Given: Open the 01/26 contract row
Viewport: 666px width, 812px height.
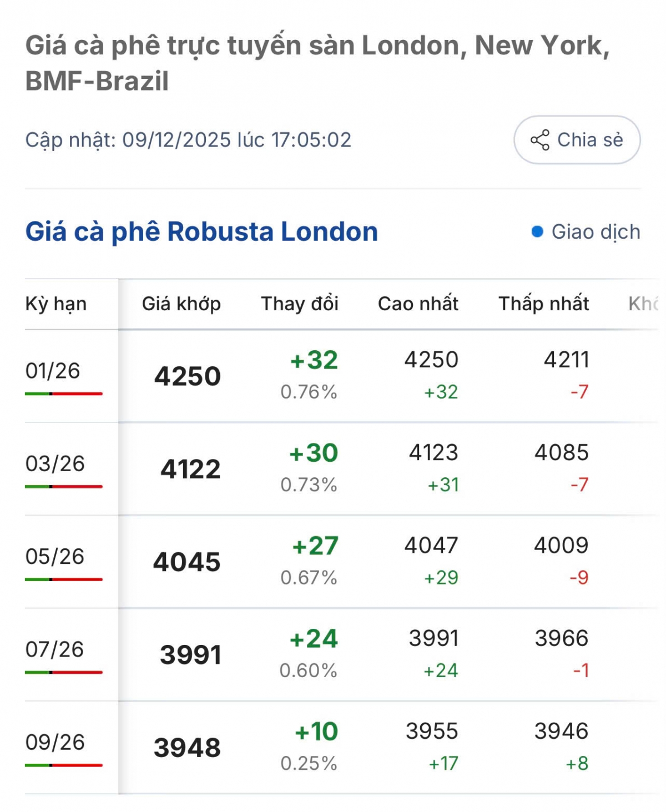Looking at the screenshot, I should pos(53,371).
